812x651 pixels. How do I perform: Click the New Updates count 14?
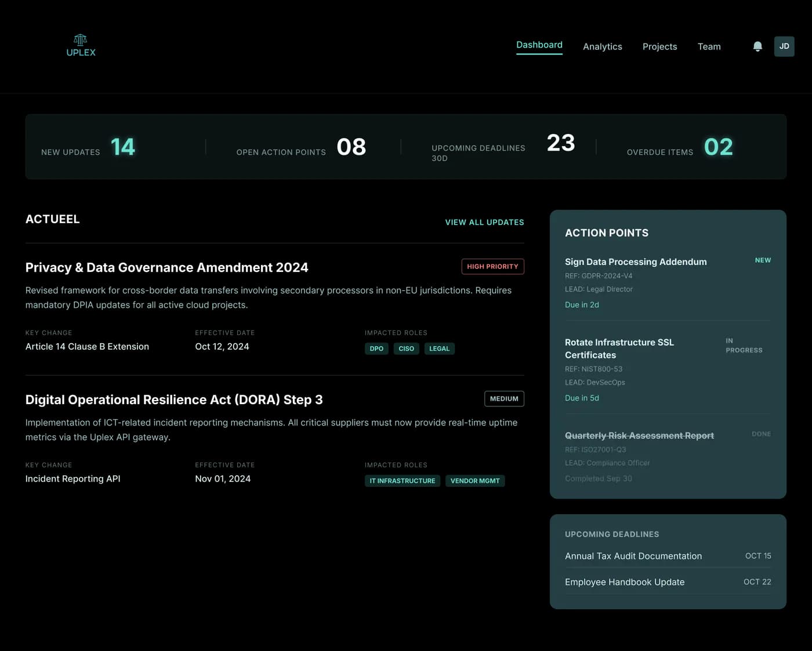tap(122, 147)
